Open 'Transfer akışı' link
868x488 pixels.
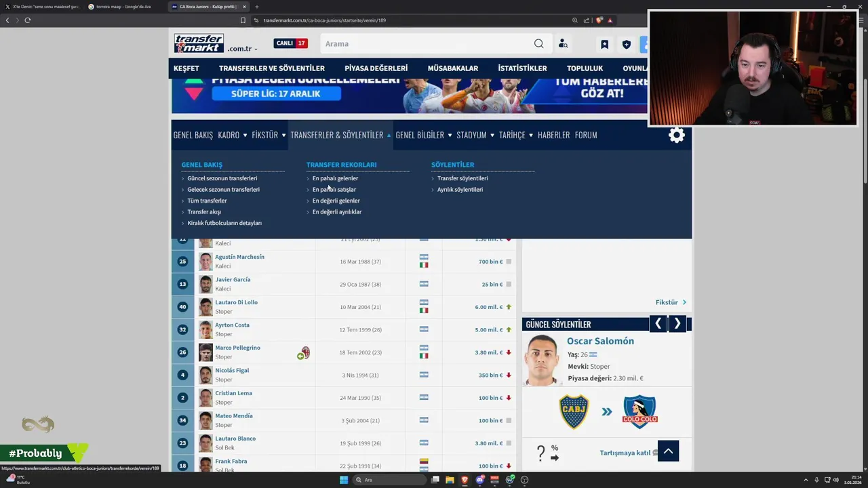click(204, 212)
